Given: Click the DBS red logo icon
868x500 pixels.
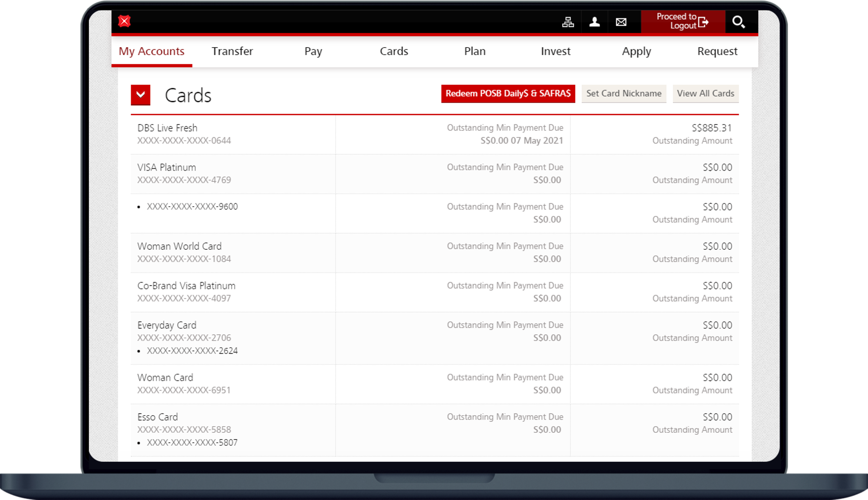Looking at the screenshot, I should (x=124, y=21).
